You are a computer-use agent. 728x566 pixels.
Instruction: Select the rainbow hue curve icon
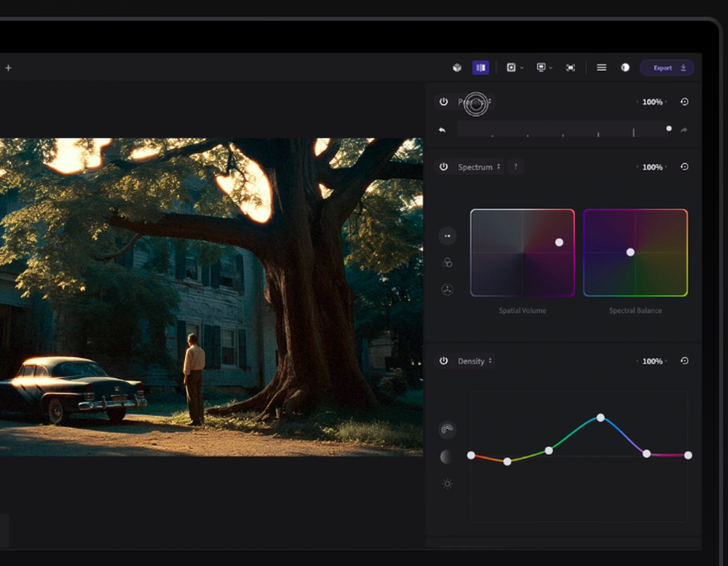pyautogui.click(x=447, y=430)
